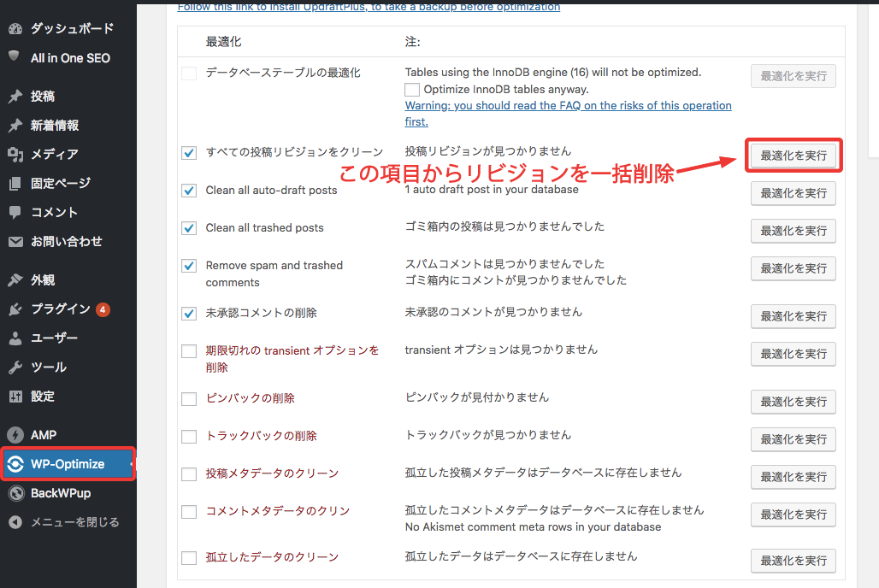
Task: Toggle the Clean all trashed posts checkbox
Action: (189, 228)
